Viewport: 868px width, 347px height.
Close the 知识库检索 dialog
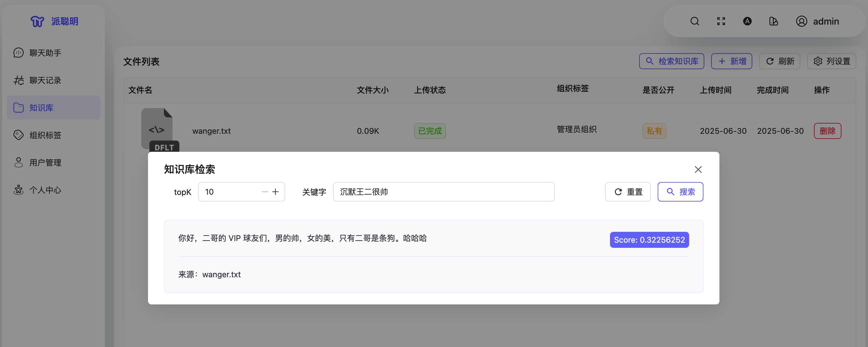(698, 169)
